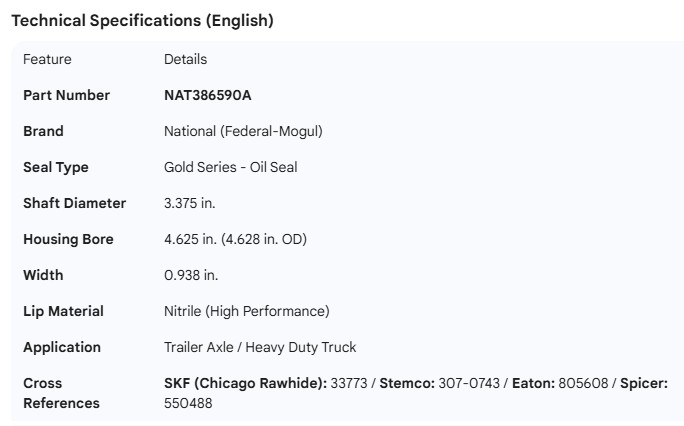
Task: Select the Part Number row label
Action: pos(66,95)
